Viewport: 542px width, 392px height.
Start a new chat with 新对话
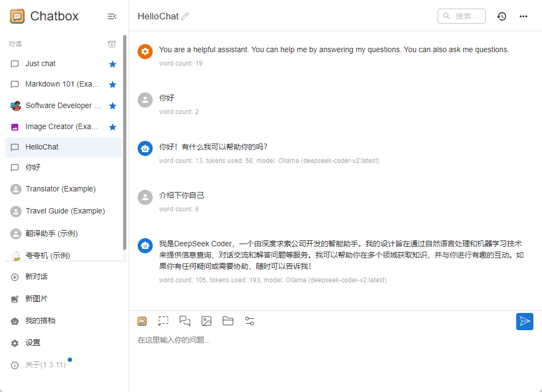63,277
